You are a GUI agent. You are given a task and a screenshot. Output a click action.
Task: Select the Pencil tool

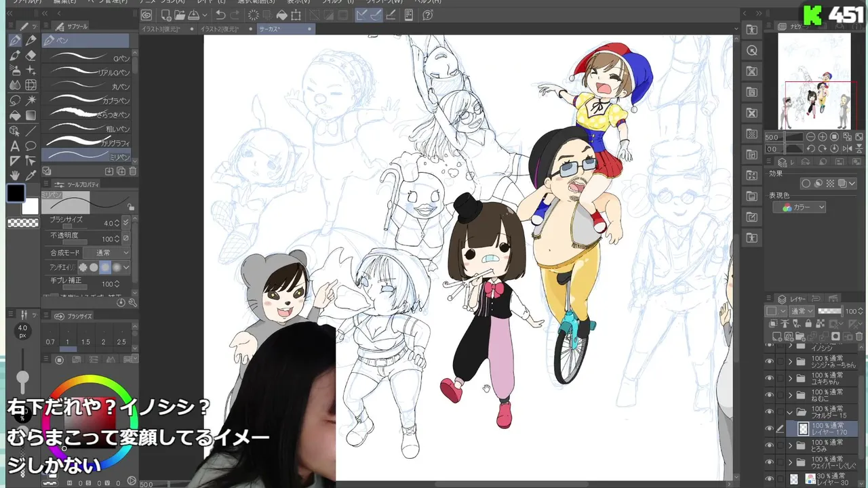point(31,41)
